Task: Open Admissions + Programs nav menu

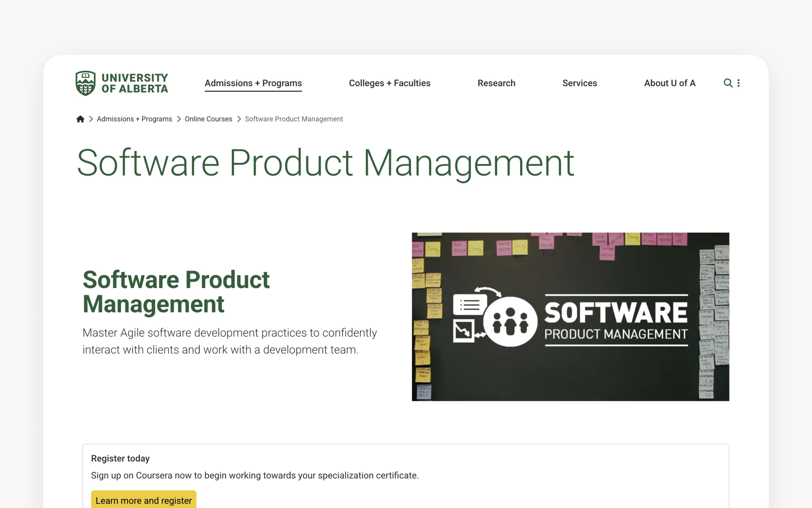Action: pos(253,83)
